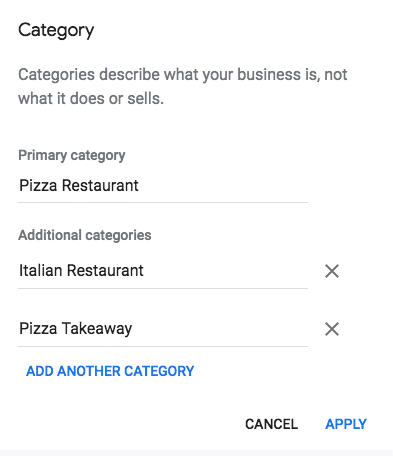This screenshot has height=456, width=393.
Task: Click the gray strip below the dialog buttons
Action: [x=196, y=453]
